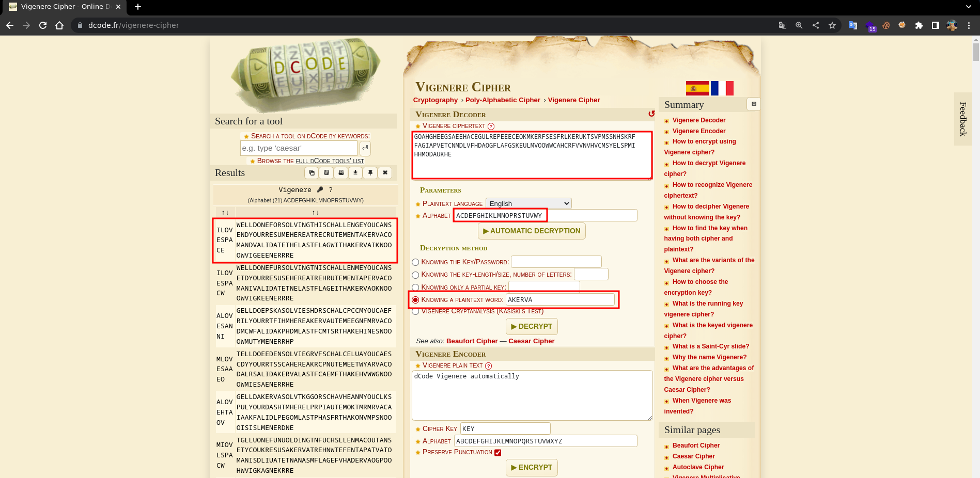Open the Plaintext Language dropdown

(528, 203)
